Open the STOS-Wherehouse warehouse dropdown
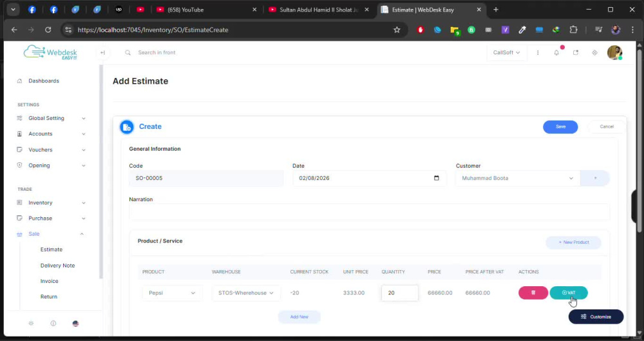 tap(245, 293)
